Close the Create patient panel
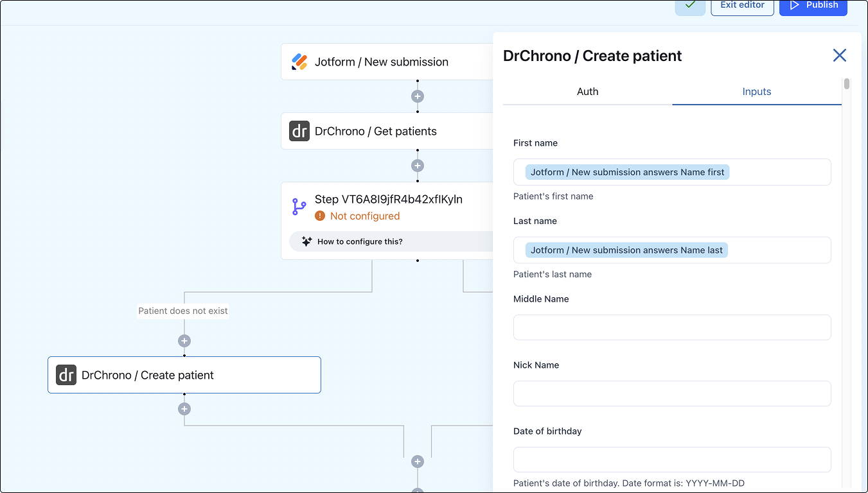Screen dimensions: 868x493 pos(839,55)
